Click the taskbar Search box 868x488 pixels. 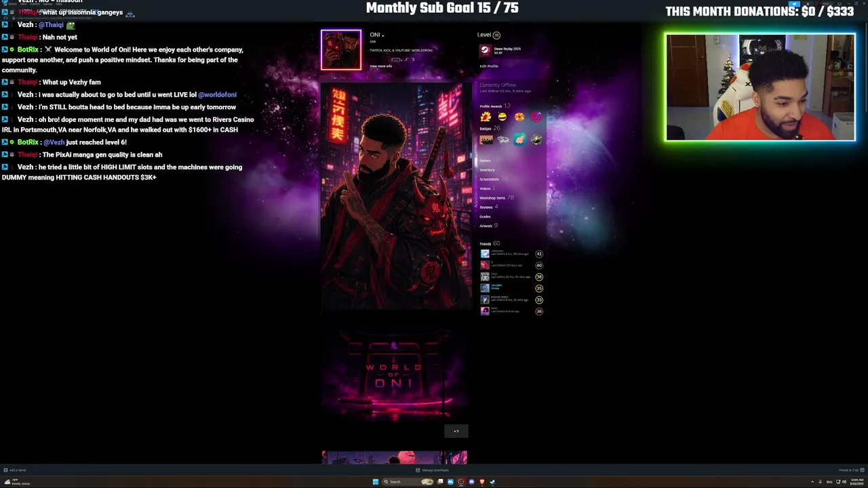pos(408,482)
